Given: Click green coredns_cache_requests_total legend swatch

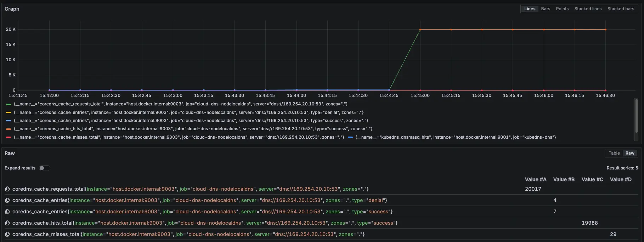Looking at the screenshot, I should pyautogui.click(x=9, y=104).
